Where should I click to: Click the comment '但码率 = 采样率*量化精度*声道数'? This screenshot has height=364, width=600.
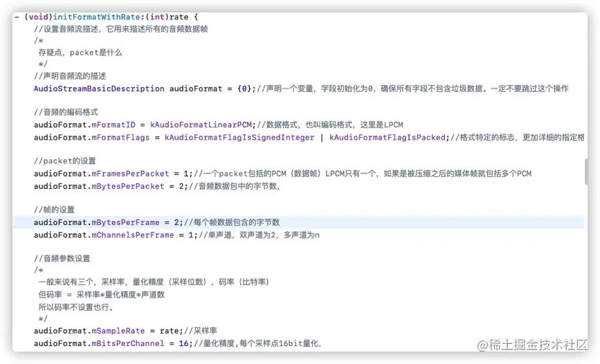[102, 295]
